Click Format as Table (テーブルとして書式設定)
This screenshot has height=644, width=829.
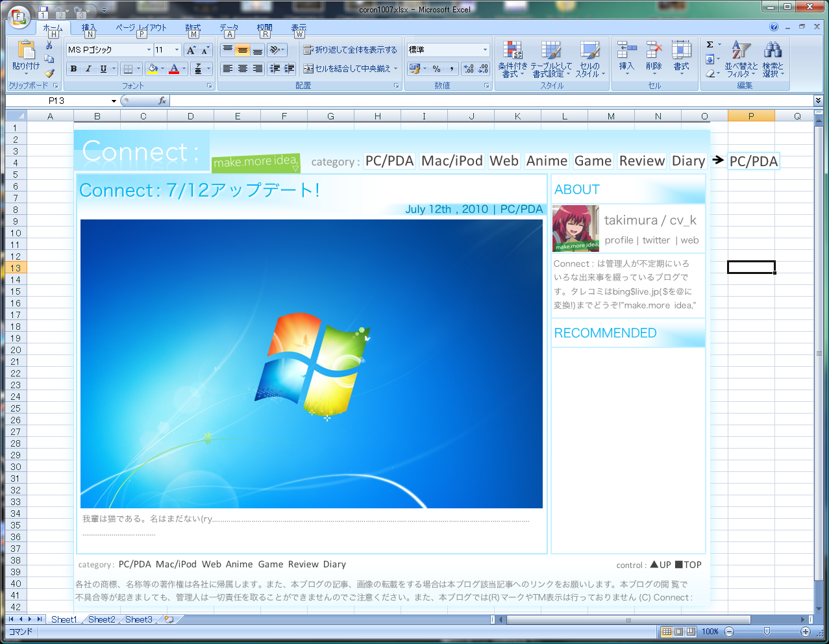(x=551, y=58)
